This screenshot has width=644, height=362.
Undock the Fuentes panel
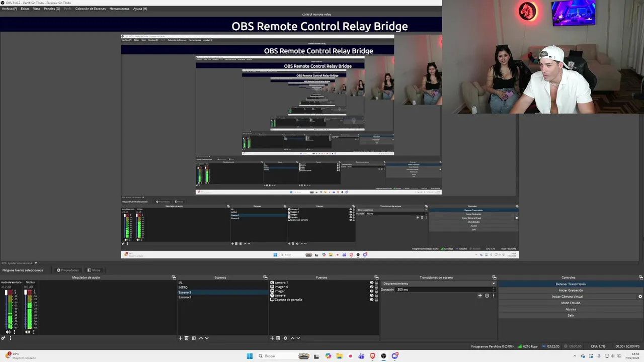click(x=376, y=278)
